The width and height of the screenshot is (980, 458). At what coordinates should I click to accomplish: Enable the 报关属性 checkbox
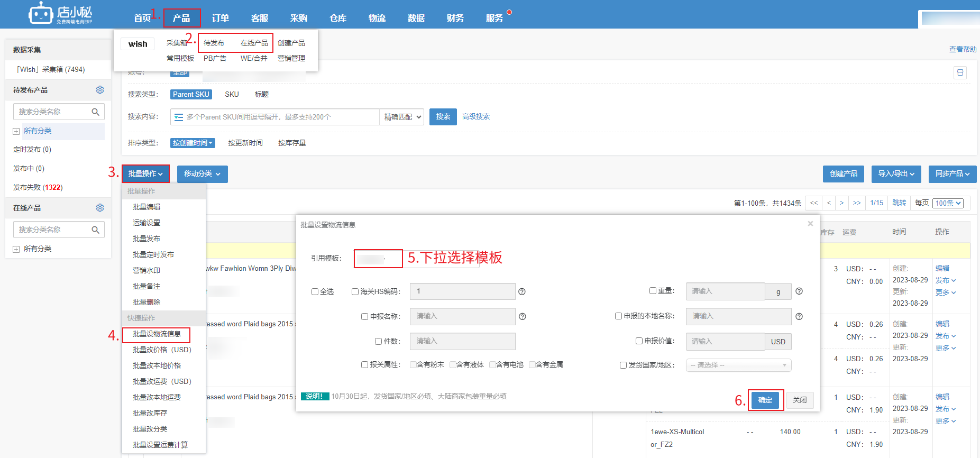pos(364,364)
